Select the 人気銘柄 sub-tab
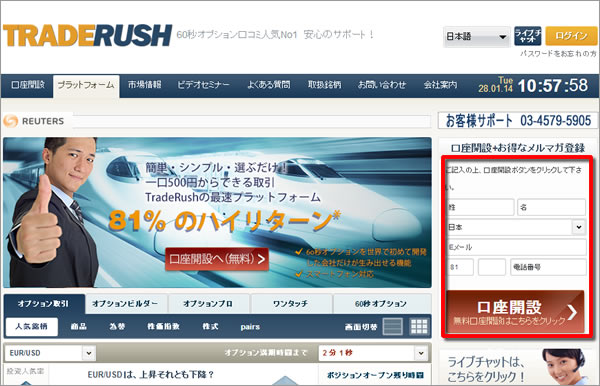600x386 pixels. [x=32, y=327]
